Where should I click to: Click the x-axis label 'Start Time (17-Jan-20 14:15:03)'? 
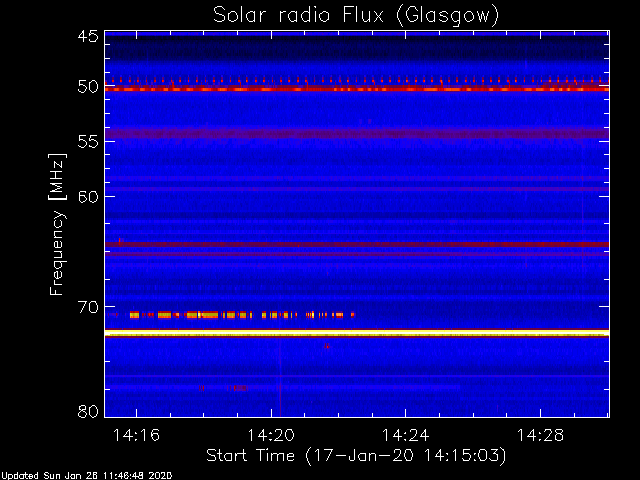click(356, 456)
